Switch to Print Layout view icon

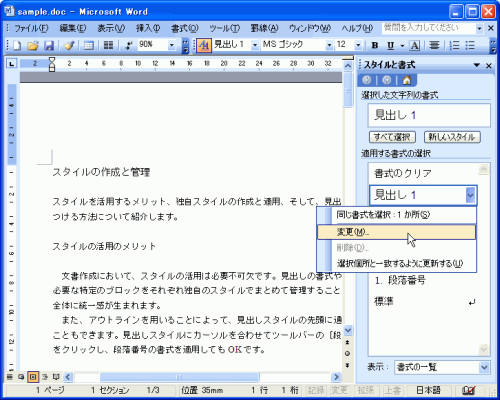click(33, 377)
